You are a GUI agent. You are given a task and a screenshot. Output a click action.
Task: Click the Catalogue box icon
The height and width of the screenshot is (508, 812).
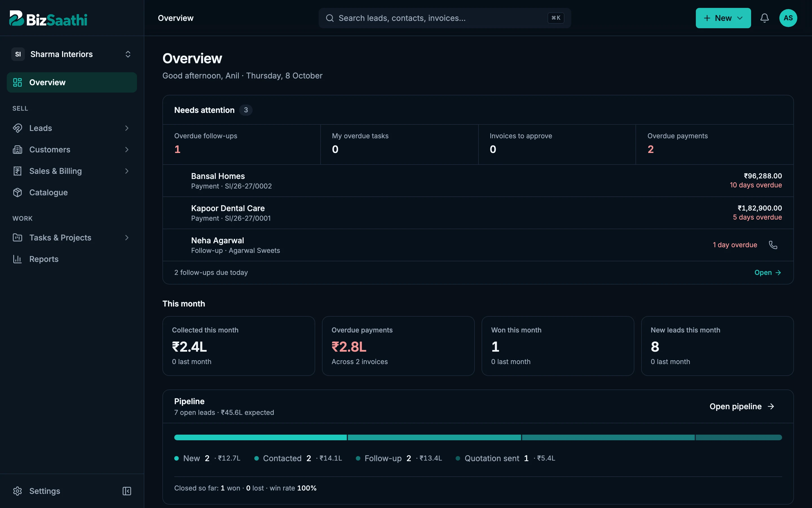[x=17, y=192]
